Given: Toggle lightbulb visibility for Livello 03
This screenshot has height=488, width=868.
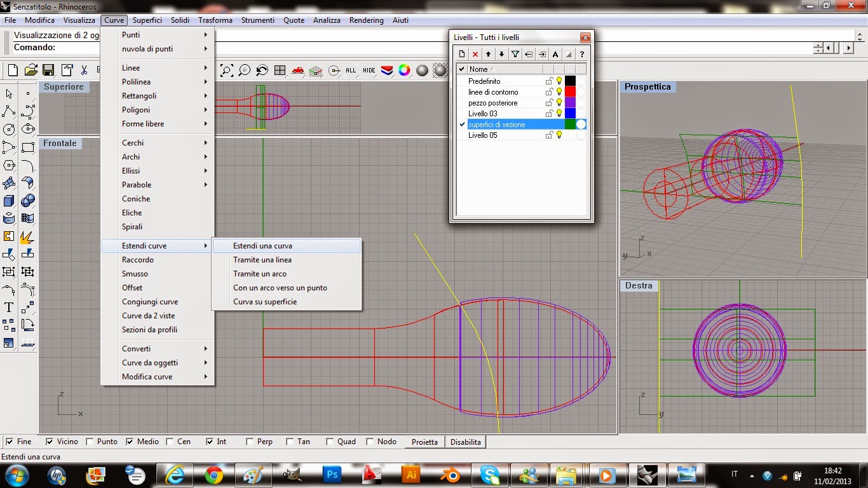Looking at the screenshot, I should (559, 114).
